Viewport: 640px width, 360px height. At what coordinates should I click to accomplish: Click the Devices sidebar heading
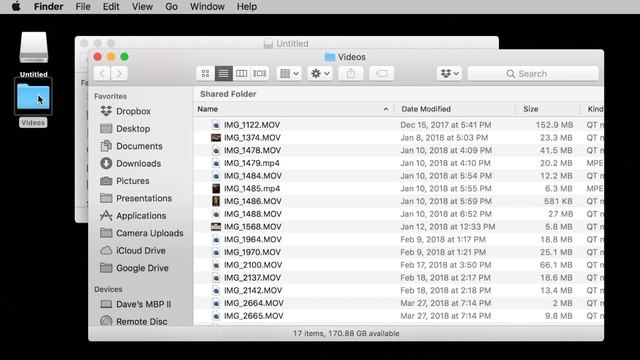(108, 289)
